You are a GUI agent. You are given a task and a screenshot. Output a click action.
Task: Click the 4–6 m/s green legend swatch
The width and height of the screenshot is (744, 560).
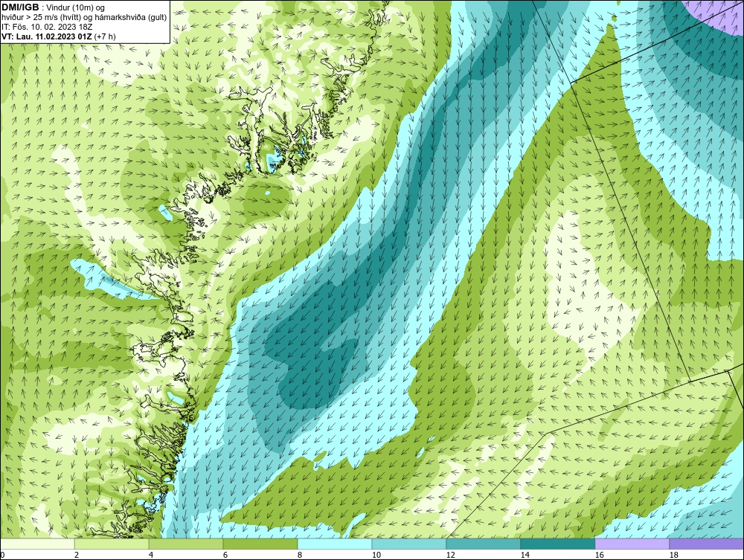point(186,544)
